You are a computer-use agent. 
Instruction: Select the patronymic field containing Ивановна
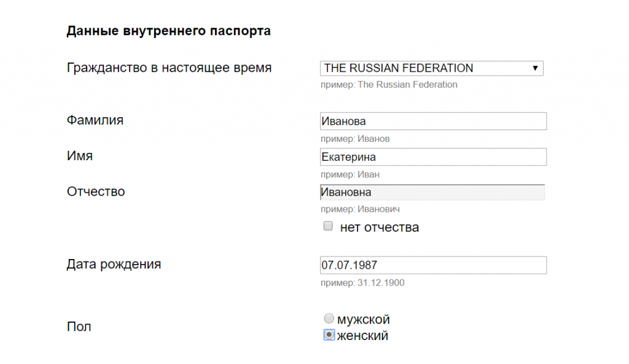tap(433, 193)
